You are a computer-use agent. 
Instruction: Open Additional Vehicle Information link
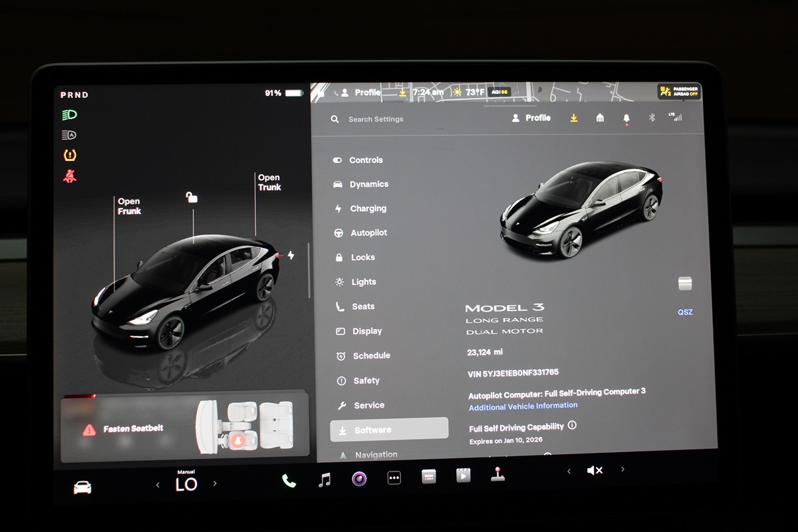[523, 406]
